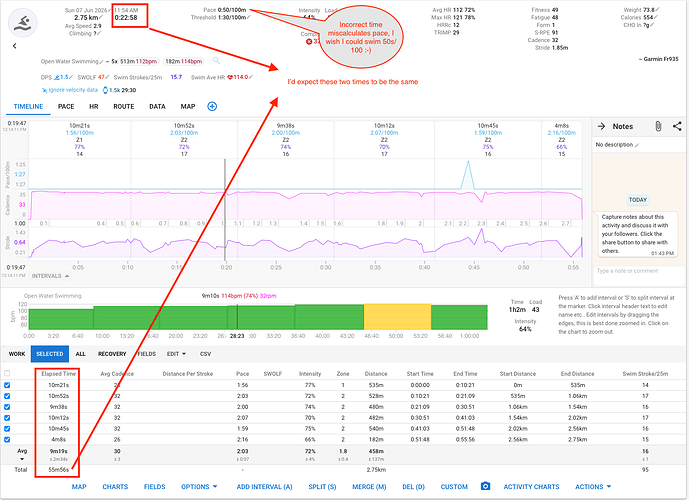The height and width of the screenshot is (500, 689).
Task: Uncheck the 4m8s interval row checkbox
Action: tap(7, 439)
